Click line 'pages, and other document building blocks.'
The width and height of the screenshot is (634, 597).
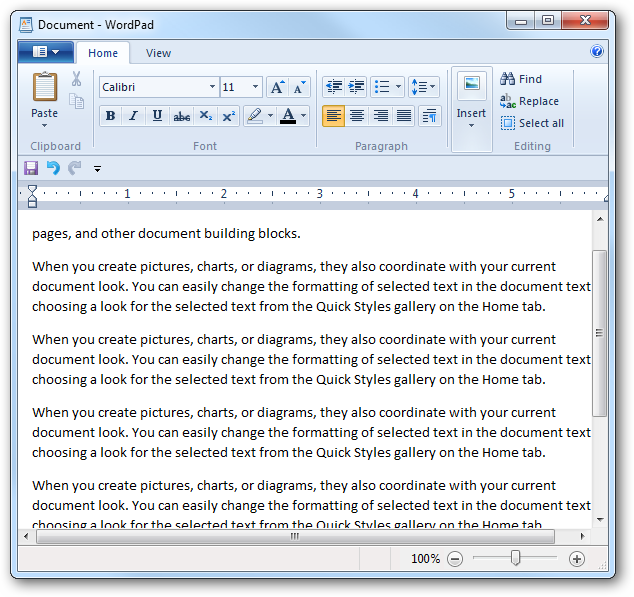166,234
